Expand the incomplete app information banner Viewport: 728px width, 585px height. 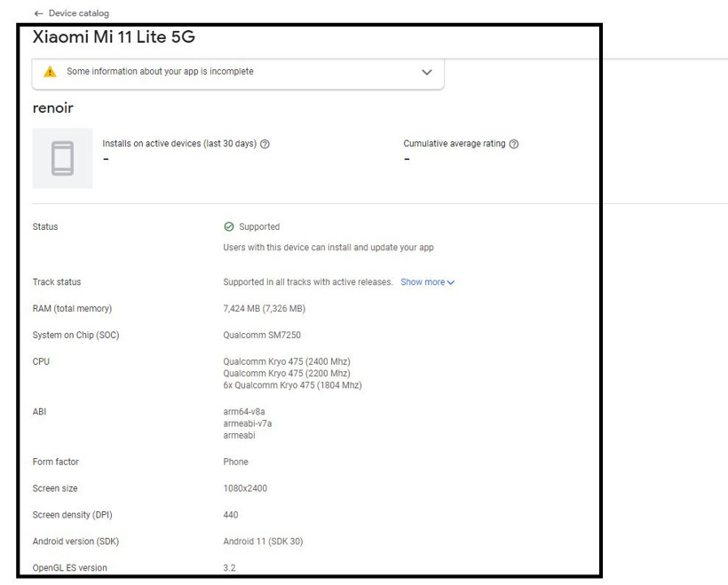[x=426, y=73]
